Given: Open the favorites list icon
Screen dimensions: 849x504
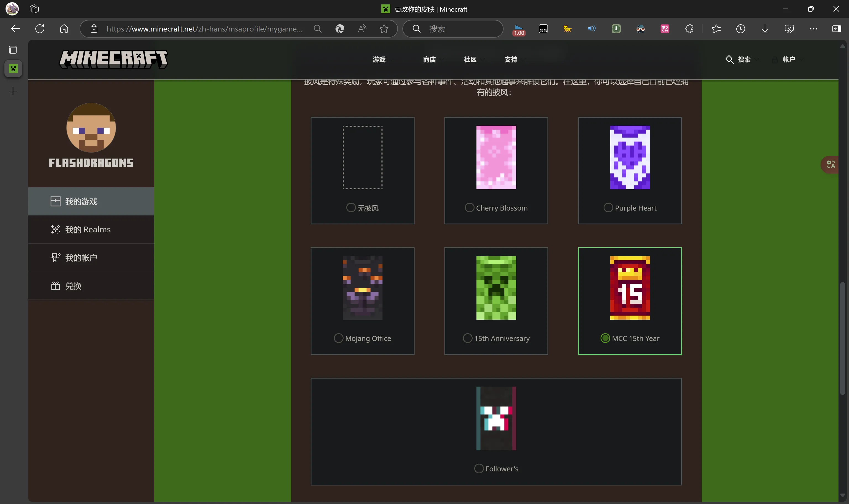Looking at the screenshot, I should coord(716,29).
